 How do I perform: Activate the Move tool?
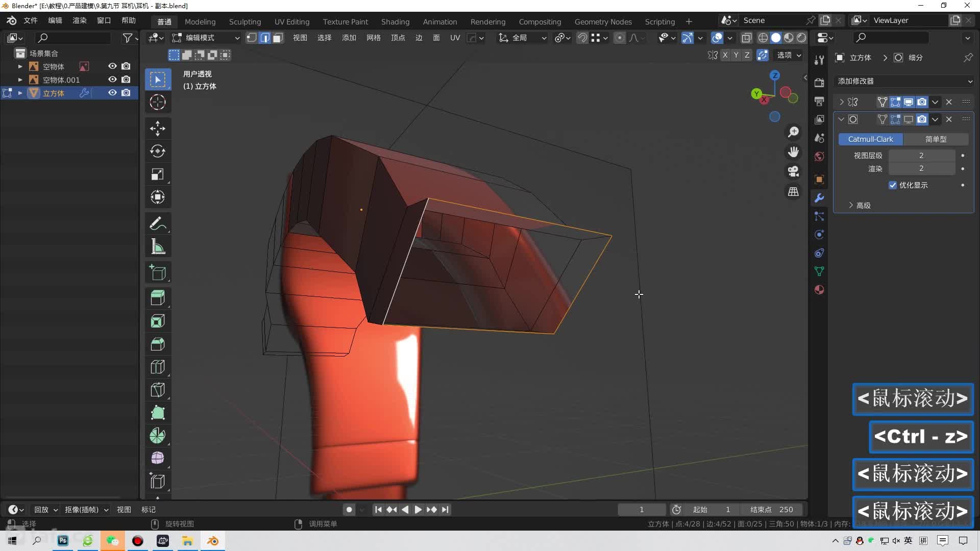coord(158,128)
